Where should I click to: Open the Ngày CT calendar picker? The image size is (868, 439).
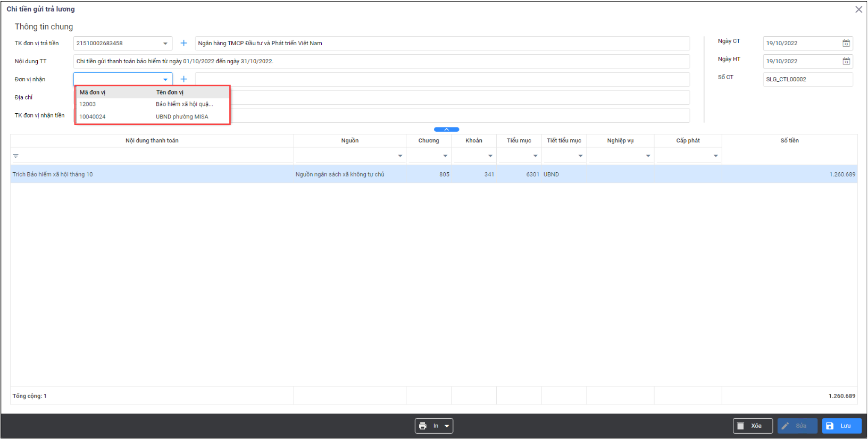846,43
